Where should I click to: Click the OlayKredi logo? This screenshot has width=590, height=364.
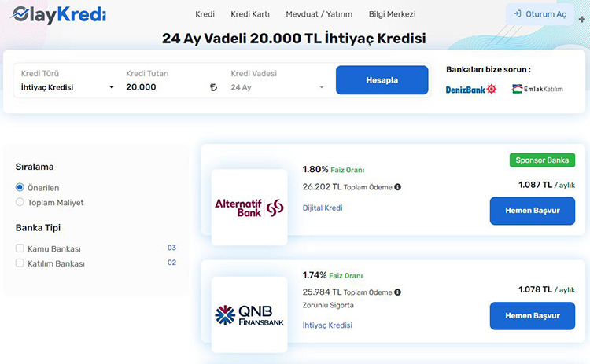click(x=58, y=15)
